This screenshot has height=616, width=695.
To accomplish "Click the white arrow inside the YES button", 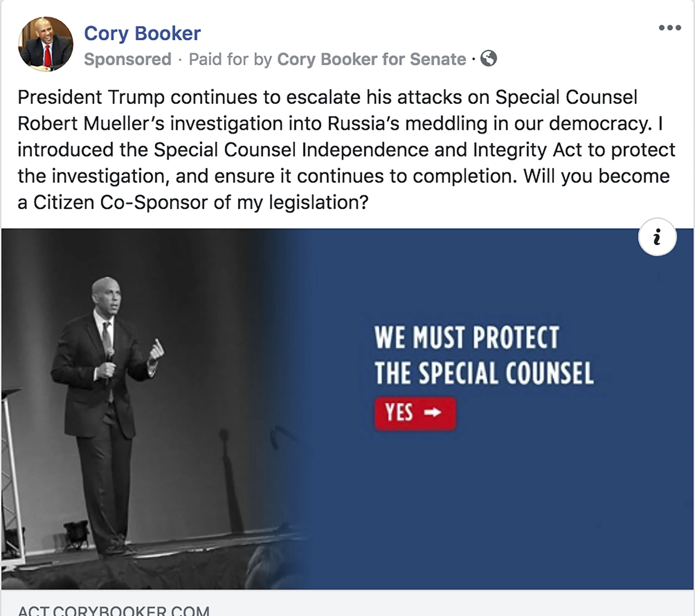I will click(433, 412).
